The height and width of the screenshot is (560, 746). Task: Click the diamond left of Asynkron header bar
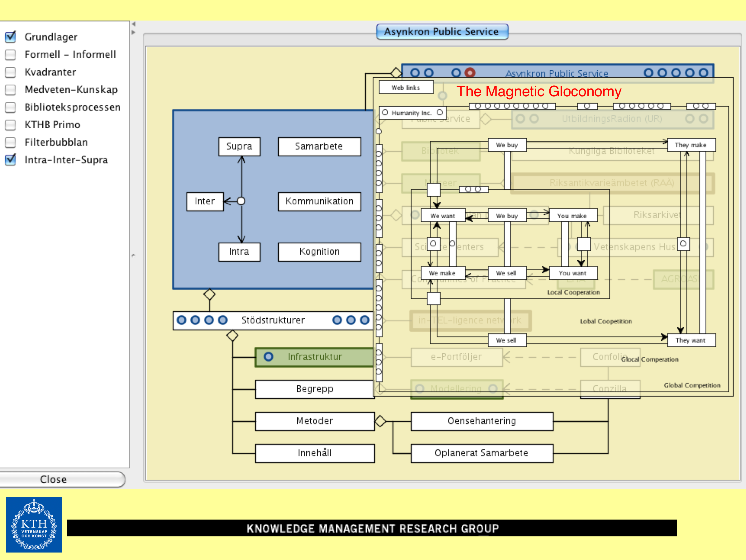(396, 73)
